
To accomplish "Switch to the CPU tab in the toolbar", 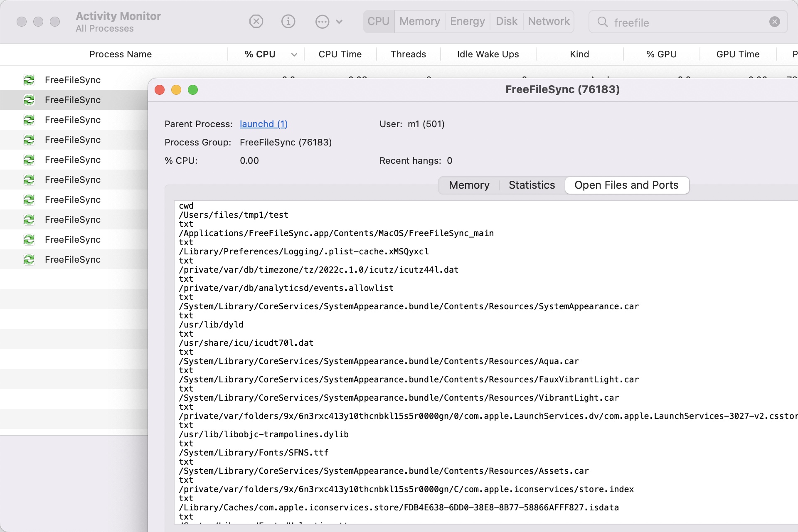I will pos(378,21).
